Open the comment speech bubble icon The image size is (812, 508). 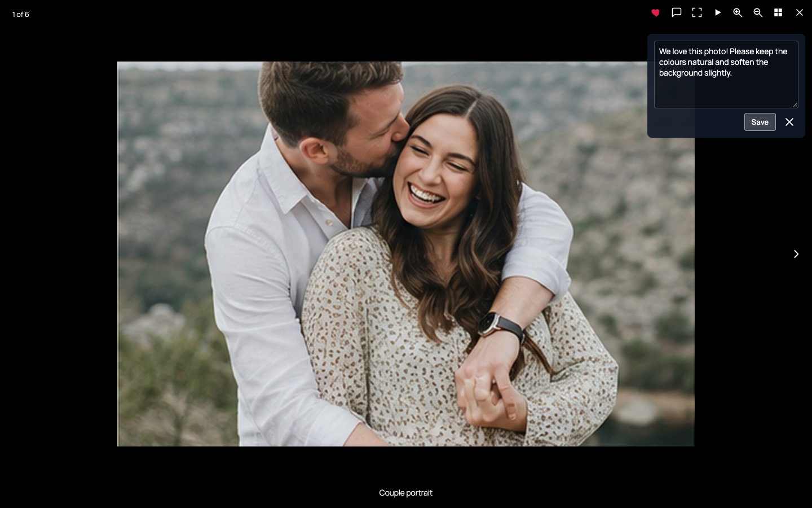677,12
